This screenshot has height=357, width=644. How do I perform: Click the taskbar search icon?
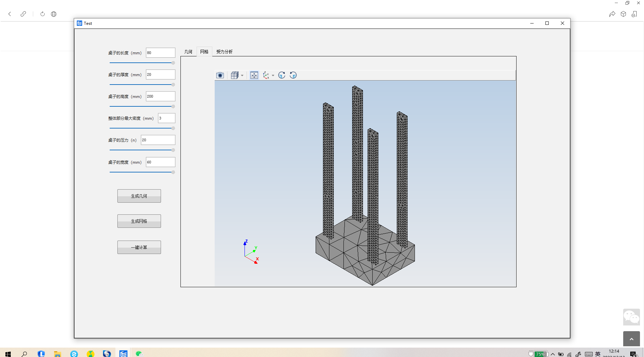point(24,354)
